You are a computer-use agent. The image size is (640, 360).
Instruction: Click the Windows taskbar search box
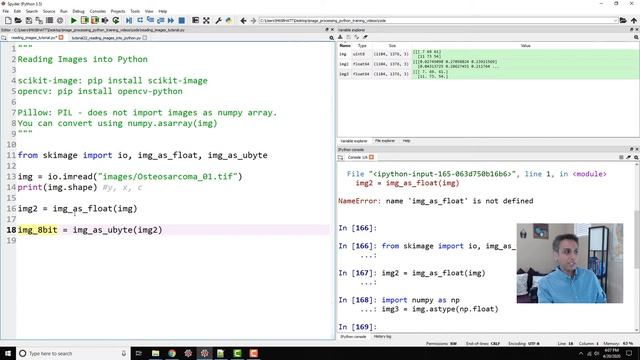tap(73, 353)
